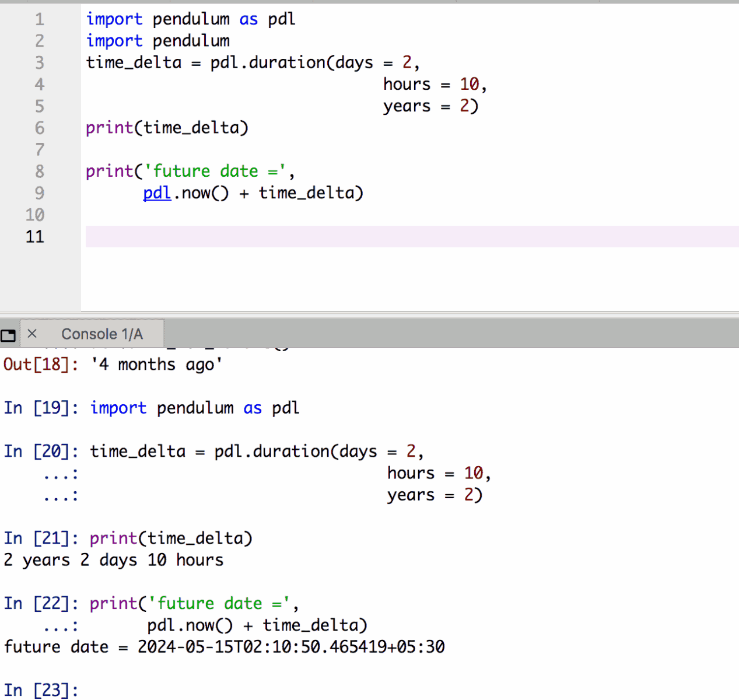Follow the underlined pdl link on line 9
Screen dimensions: 739x700
point(157,193)
